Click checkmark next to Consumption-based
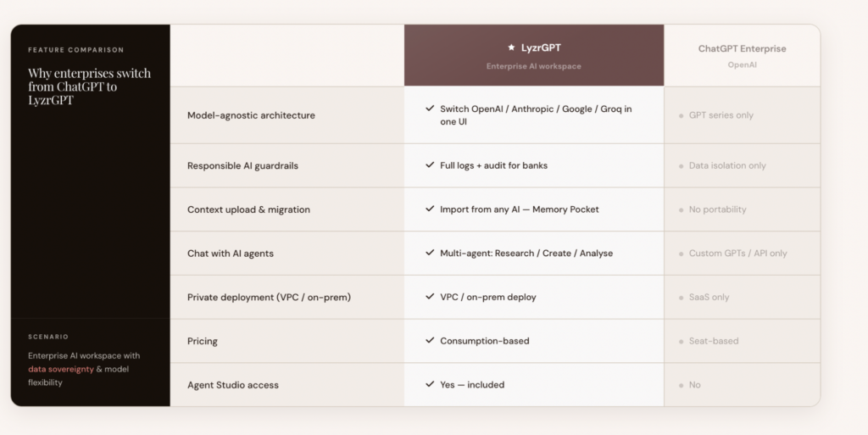The image size is (868, 435). tap(430, 341)
